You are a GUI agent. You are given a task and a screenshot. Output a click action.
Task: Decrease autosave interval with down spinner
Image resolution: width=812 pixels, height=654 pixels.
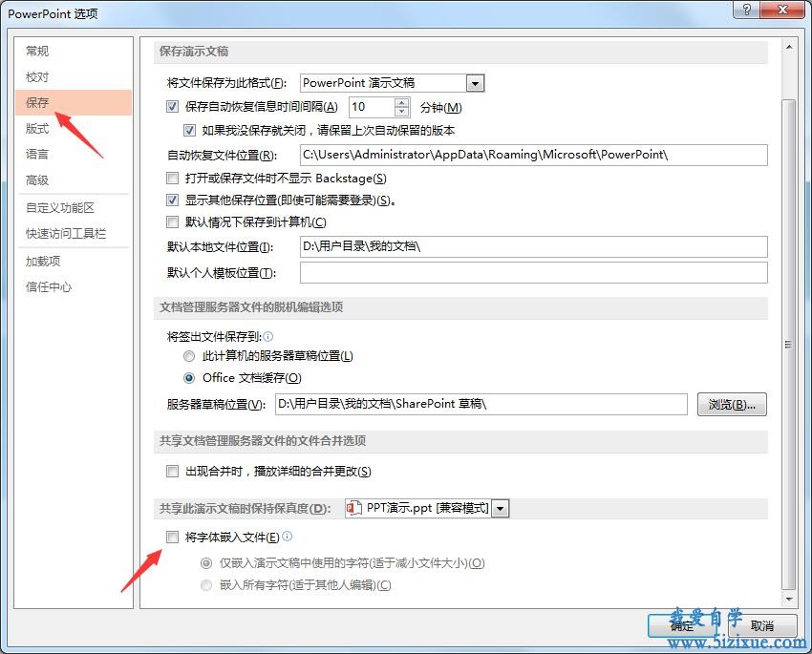point(402,112)
